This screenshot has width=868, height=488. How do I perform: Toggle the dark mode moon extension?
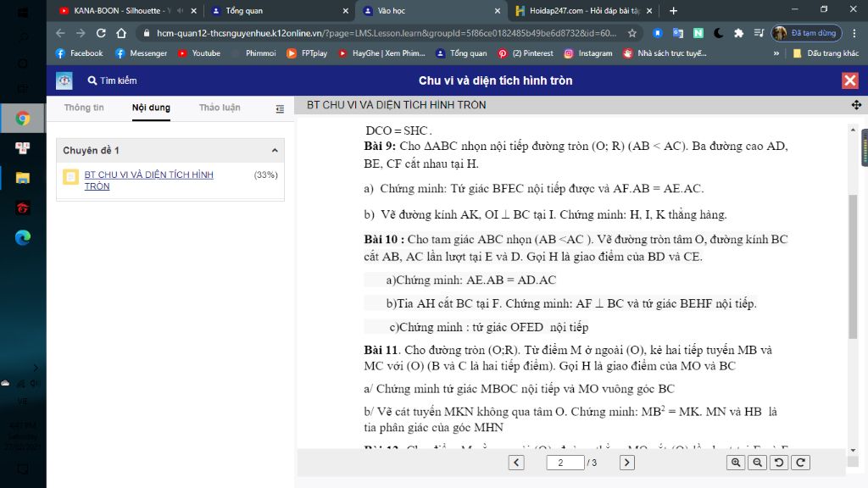coord(719,33)
